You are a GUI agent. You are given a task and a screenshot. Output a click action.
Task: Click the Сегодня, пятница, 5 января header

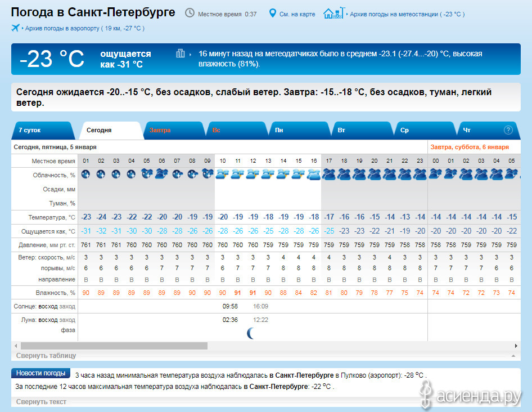click(55, 147)
